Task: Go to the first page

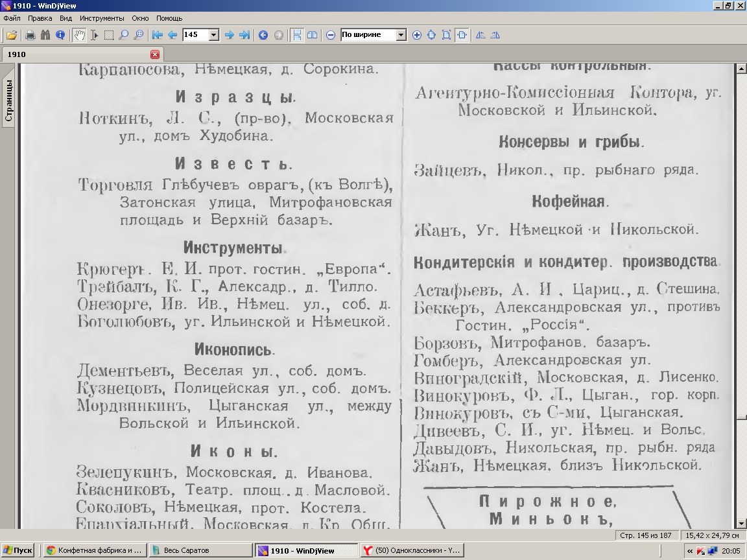Action: click(x=157, y=35)
